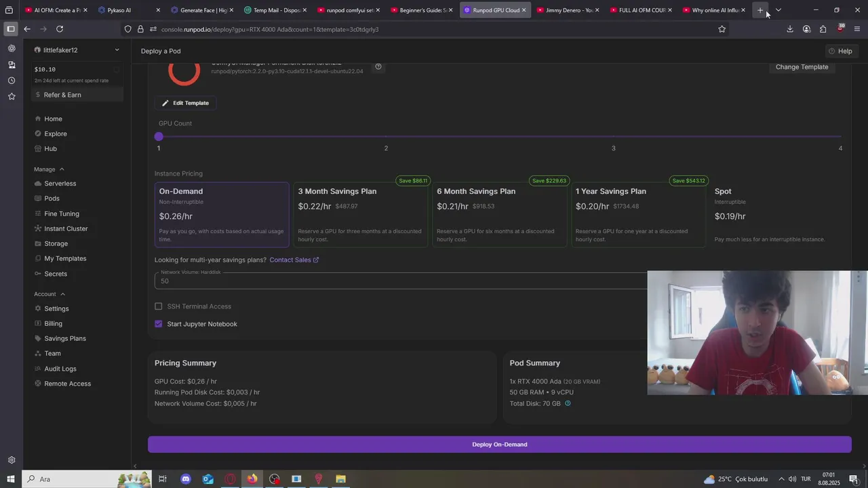Open the list all tabs dropdown
The height and width of the screenshot is (488, 868).
778,10
